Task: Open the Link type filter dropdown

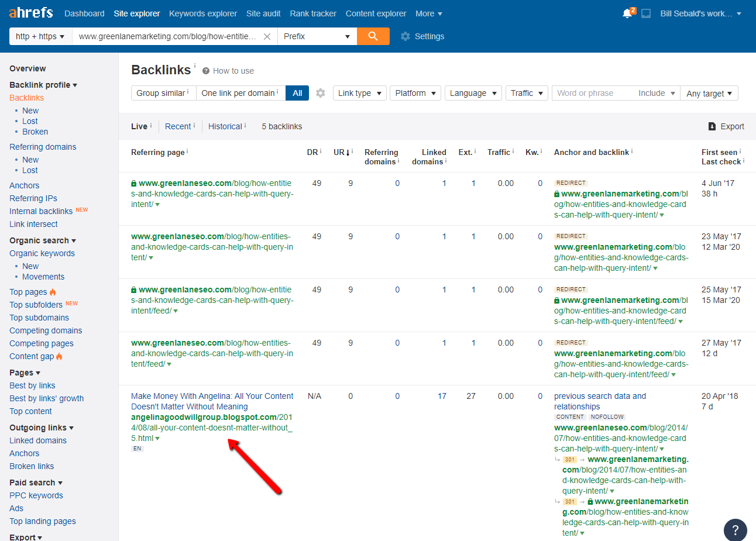Action: tap(360, 93)
